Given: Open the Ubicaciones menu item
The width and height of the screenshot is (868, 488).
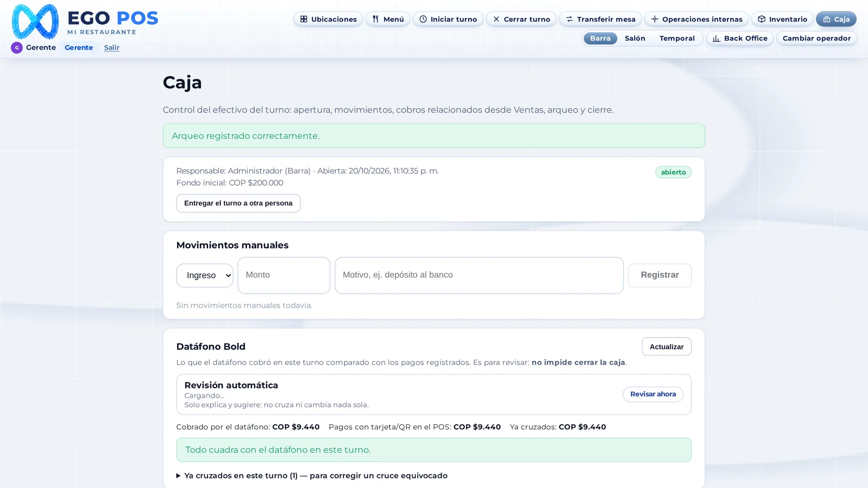Looking at the screenshot, I should [328, 19].
